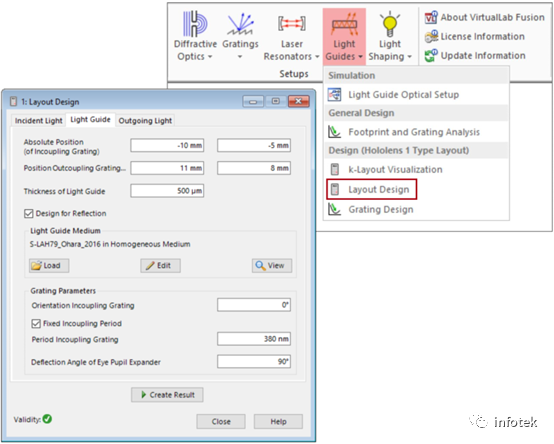Click the About VirtualLab Fusion icon
Viewport: 554px width, 444px height.
click(x=431, y=17)
